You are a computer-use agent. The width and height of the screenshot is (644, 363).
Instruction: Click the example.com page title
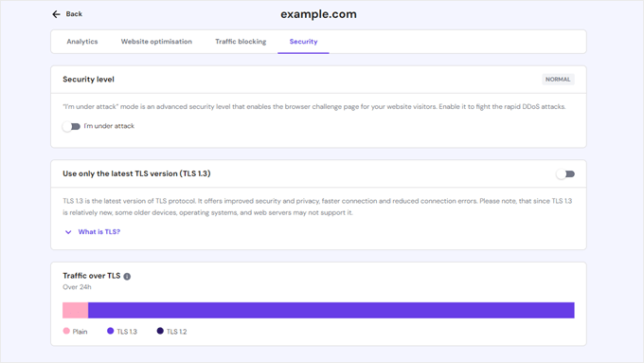point(318,14)
